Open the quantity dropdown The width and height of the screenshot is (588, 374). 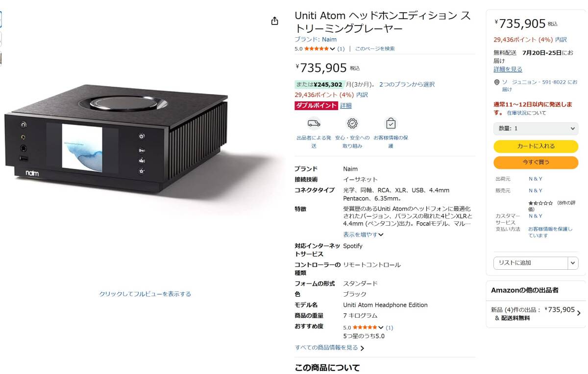pos(536,128)
